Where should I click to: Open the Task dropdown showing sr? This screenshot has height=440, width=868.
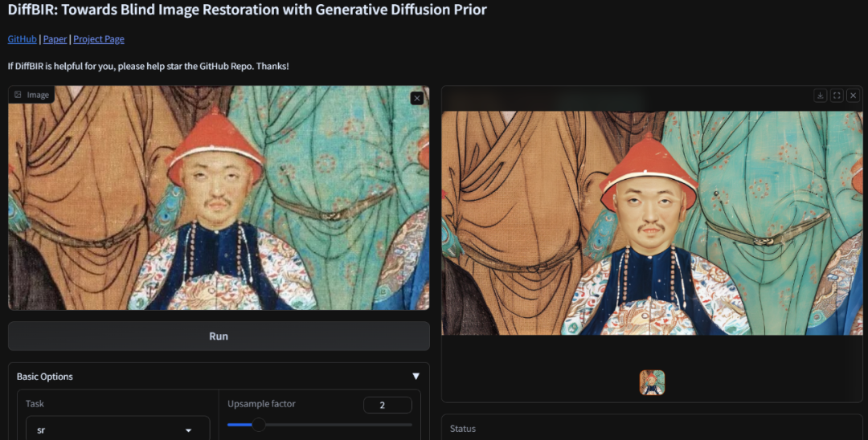pyautogui.click(x=118, y=430)
